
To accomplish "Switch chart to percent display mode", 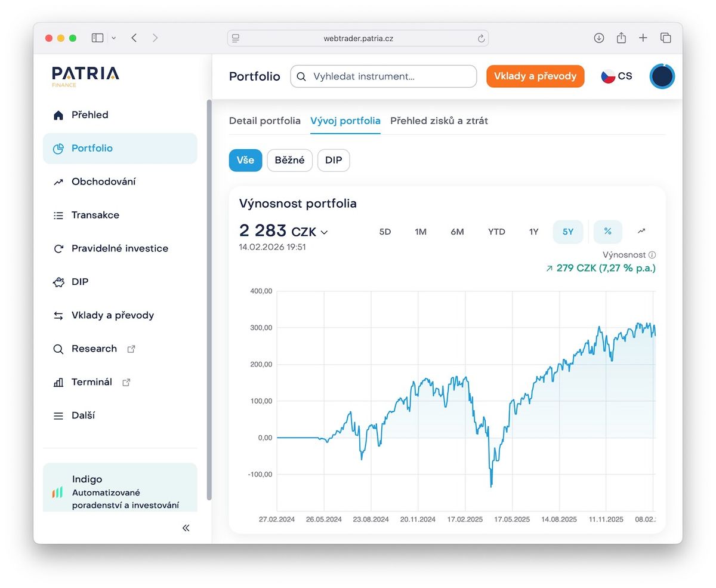I will tap(607, 232).
